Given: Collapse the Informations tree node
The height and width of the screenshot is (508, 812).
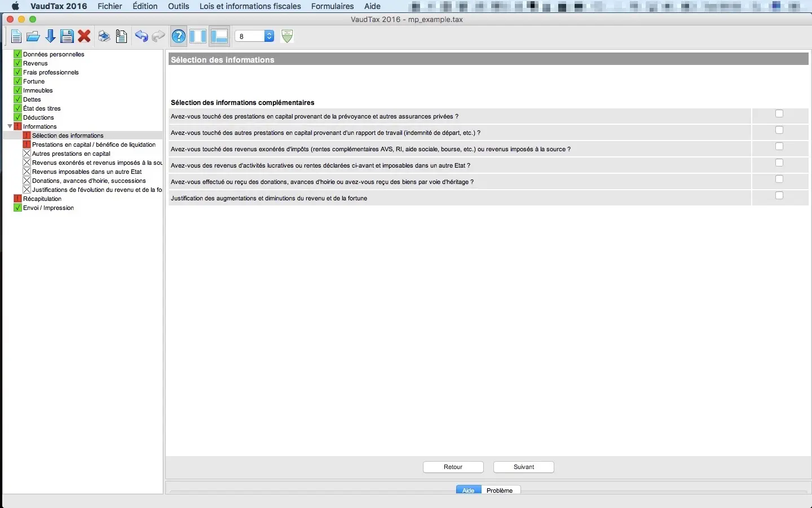Looking at the screenshot, I should coord(10,126).
